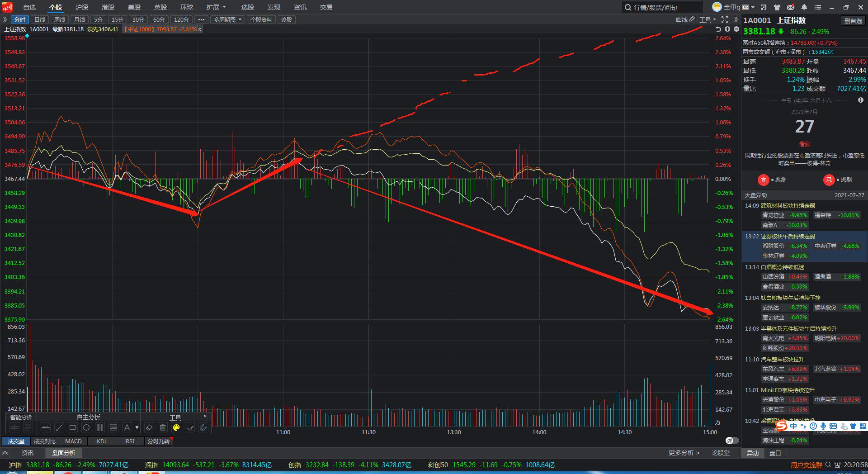Switch chart to 30分 period
This screenshot has height=474, width=868.
138,19
